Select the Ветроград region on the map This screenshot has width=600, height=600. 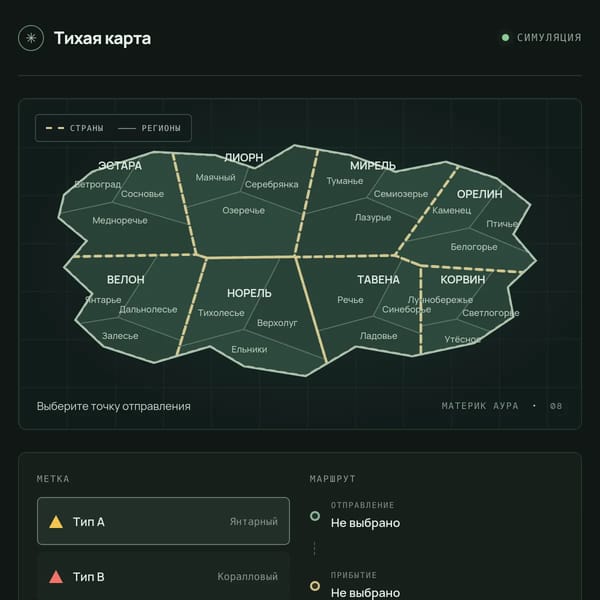(97, 184)
